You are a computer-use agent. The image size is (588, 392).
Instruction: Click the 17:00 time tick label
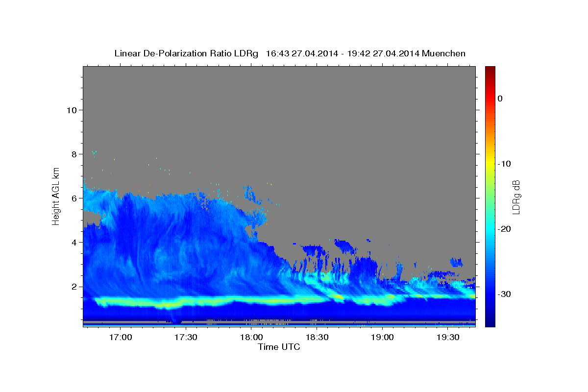[x=120, y=337]
